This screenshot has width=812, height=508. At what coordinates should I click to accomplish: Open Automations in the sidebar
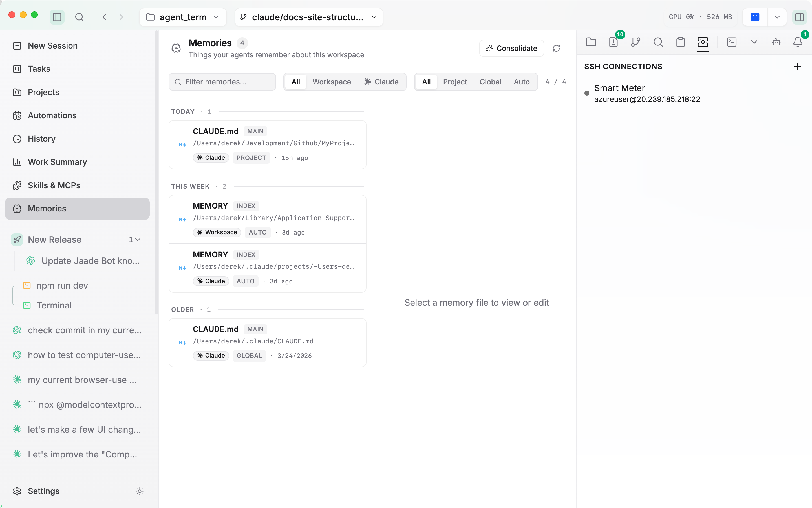tap(77, 115)
